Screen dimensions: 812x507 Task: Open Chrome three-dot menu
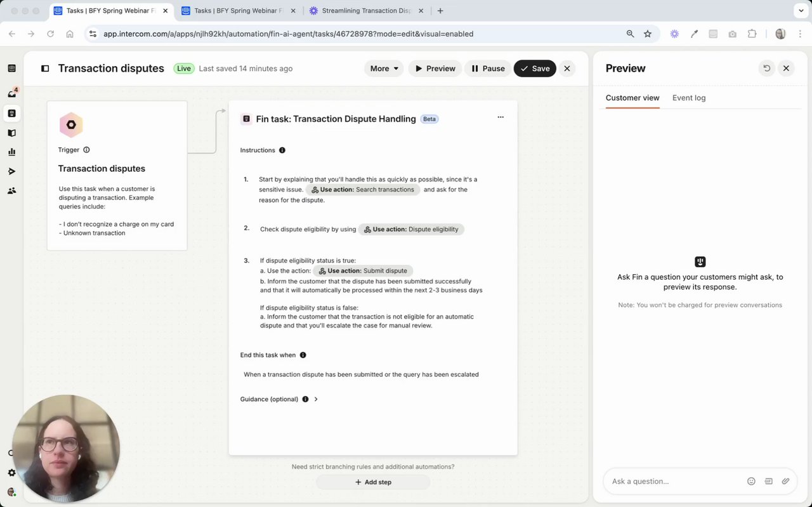pyautogui.click(x=800, y=34)
